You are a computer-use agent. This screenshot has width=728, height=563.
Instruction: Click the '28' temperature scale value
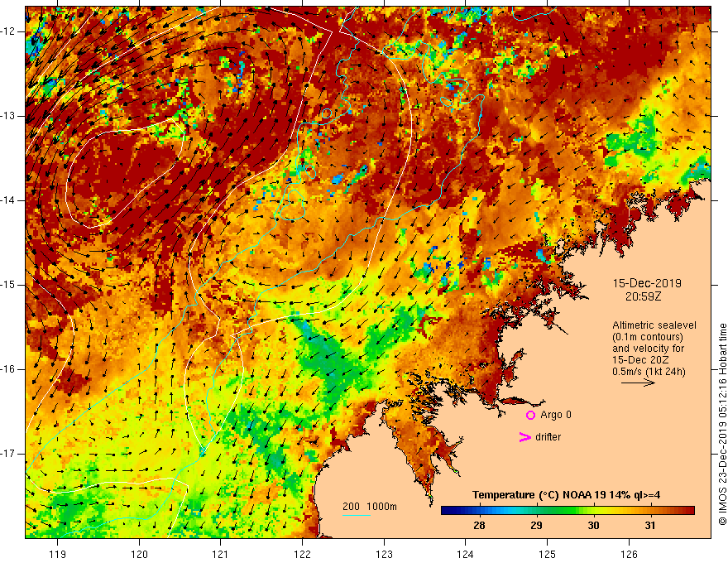479,526
